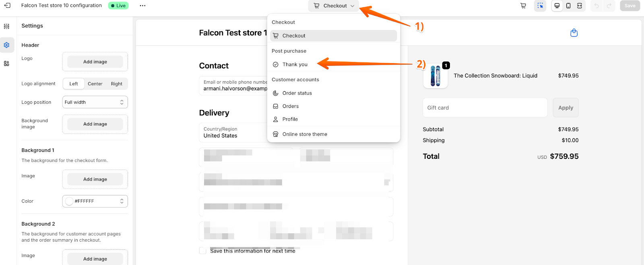644x265 pixels.
Task: Collapse the Checkout page selector dropdown
Action: point(334,6)
